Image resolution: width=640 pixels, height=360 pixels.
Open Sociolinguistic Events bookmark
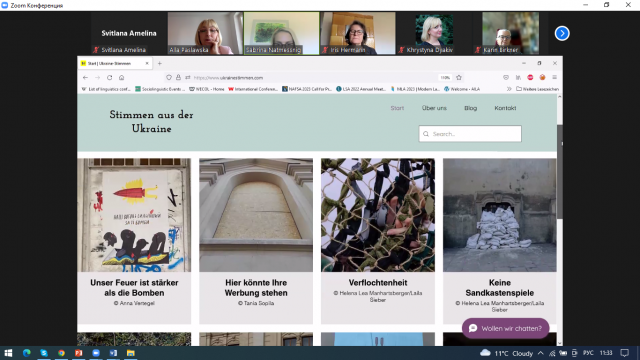point(160,89)
